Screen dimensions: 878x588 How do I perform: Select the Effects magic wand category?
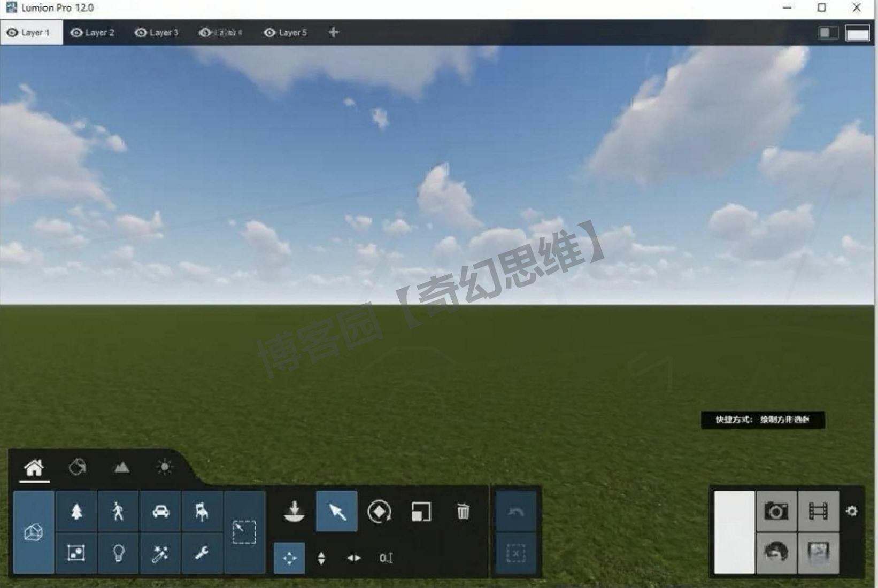click(161, 553)
